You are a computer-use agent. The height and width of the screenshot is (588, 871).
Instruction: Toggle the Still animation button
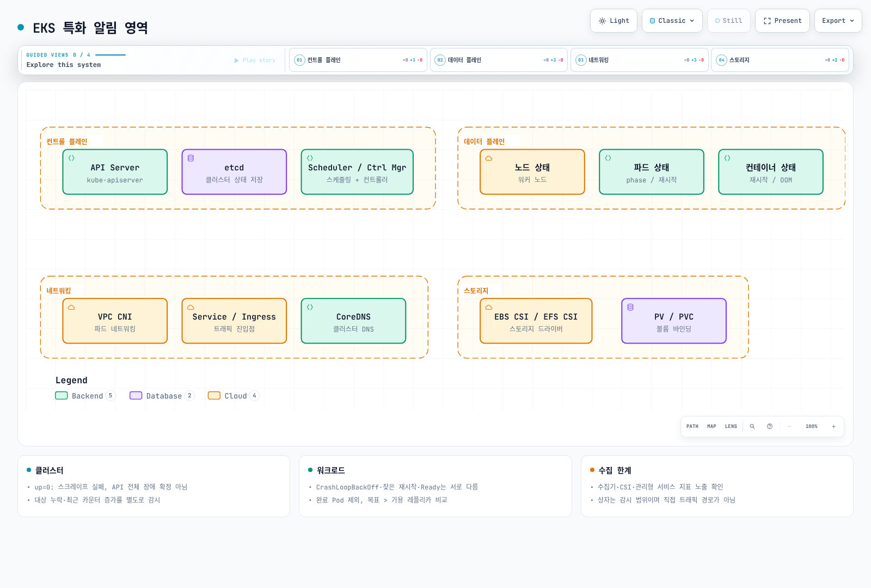[728, 21]
